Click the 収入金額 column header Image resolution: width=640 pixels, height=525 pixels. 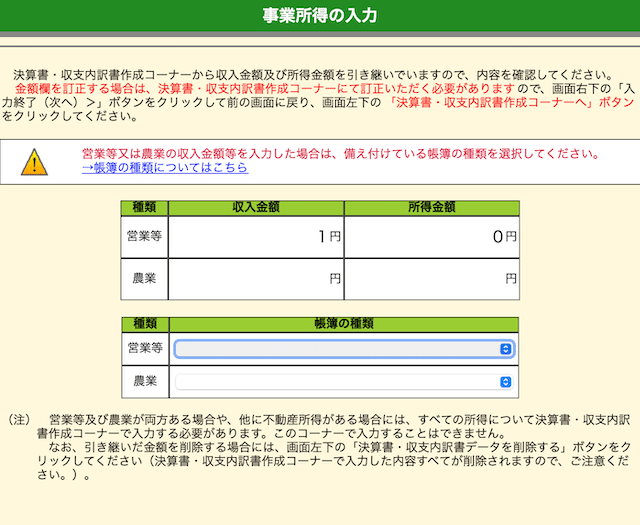click(256, 207)
